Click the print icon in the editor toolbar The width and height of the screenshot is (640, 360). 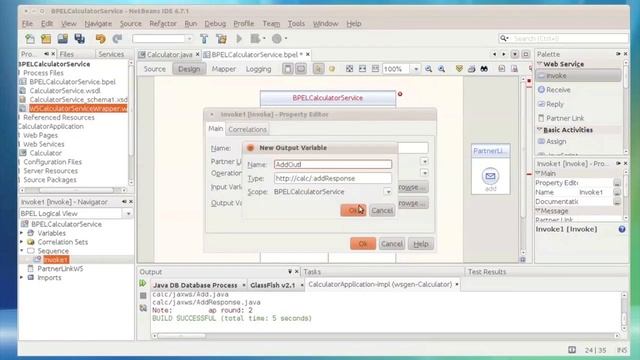point(471,69)
